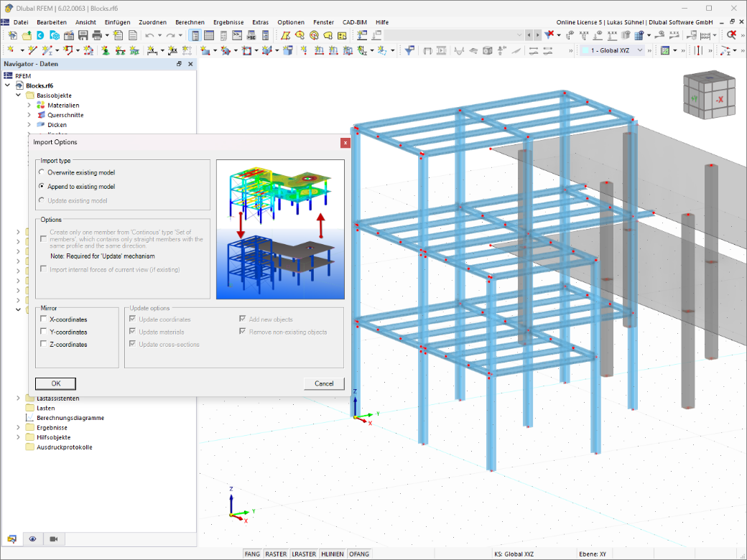Expand the Materialien tree node

click(x=29, y=106)
